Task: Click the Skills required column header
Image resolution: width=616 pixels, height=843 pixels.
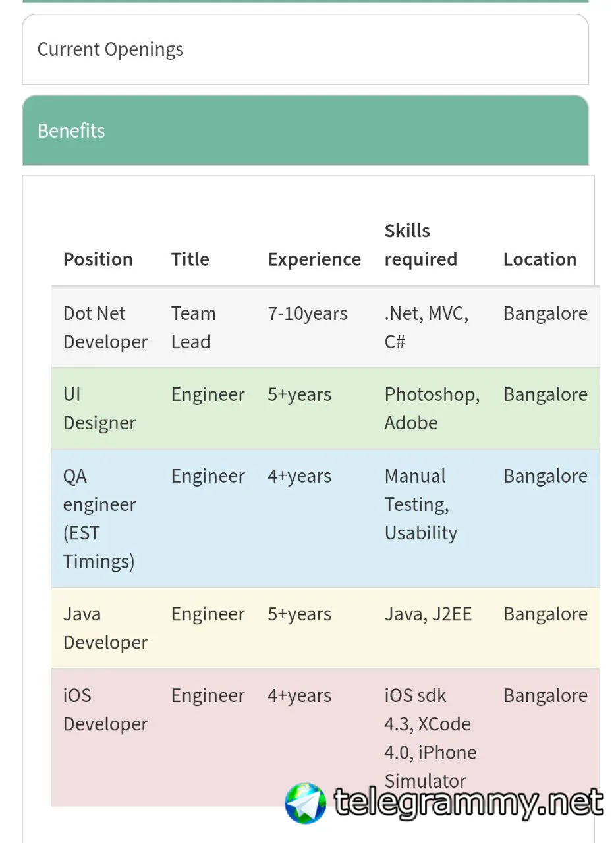Action: (x=420, y=245)
